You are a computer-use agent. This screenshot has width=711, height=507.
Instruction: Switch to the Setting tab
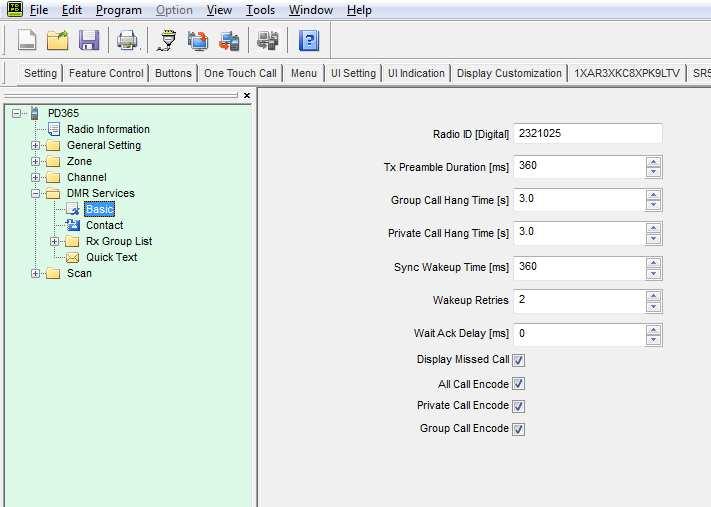coord(40,73)
